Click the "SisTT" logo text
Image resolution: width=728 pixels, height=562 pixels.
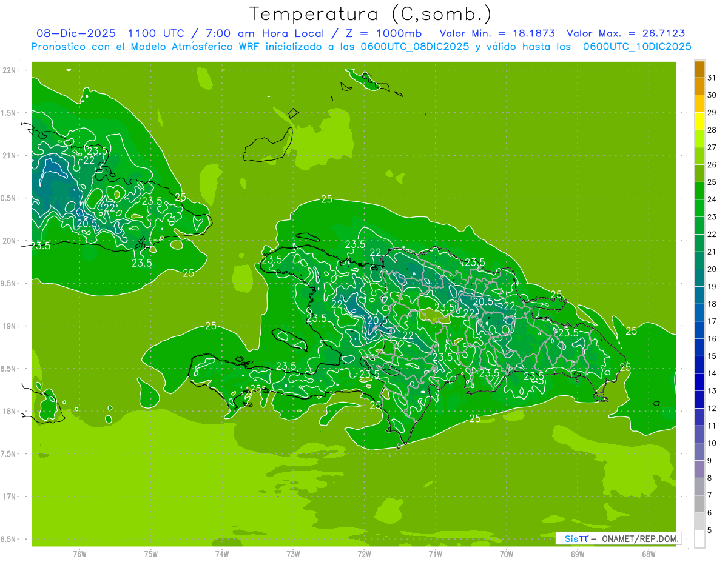coord(576,538)
